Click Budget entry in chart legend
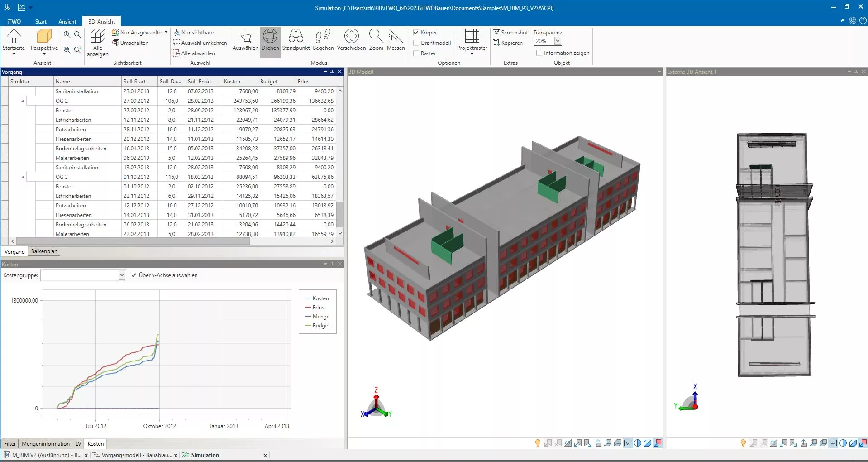This screenshot has height=462, width=868. [318, 326]
